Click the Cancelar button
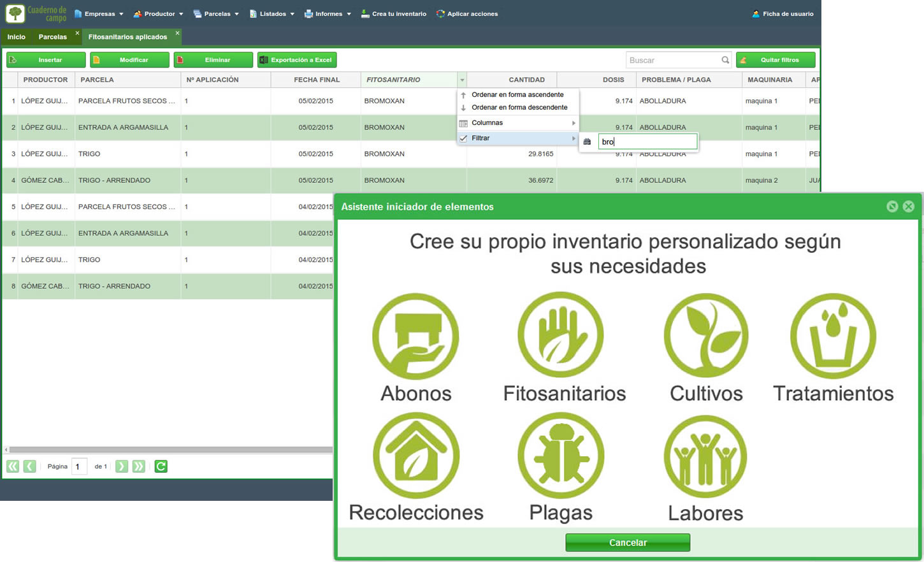The image size is (924, 562). point(628,543)
